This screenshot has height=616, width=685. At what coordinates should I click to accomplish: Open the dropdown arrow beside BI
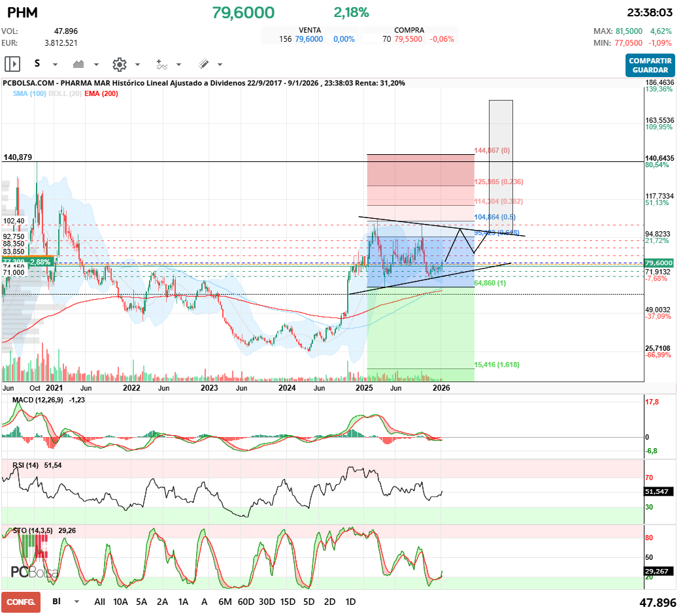point(77,602)
